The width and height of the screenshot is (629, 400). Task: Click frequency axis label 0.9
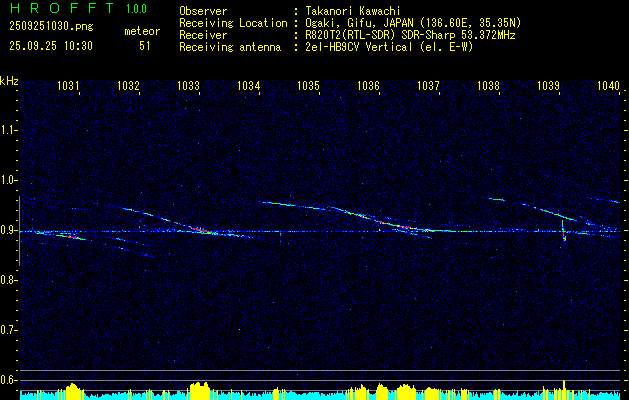pyautogui.click(x=8, y=230)
